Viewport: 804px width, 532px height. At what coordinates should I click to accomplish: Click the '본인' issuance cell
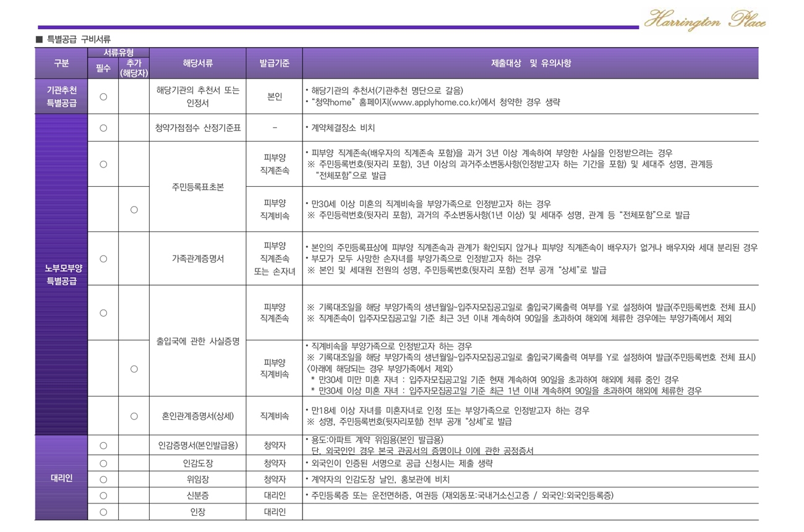(275, 97)
